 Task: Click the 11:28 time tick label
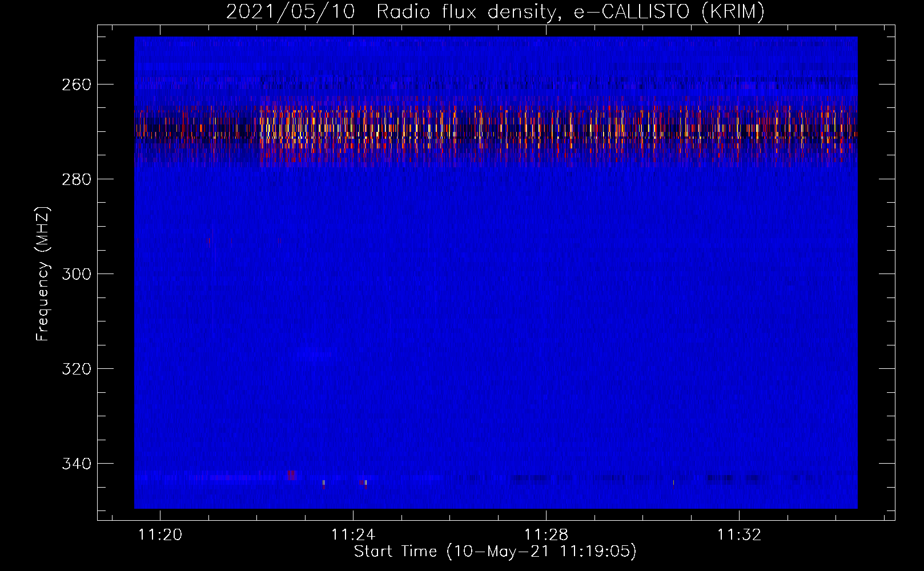[547, 535]
